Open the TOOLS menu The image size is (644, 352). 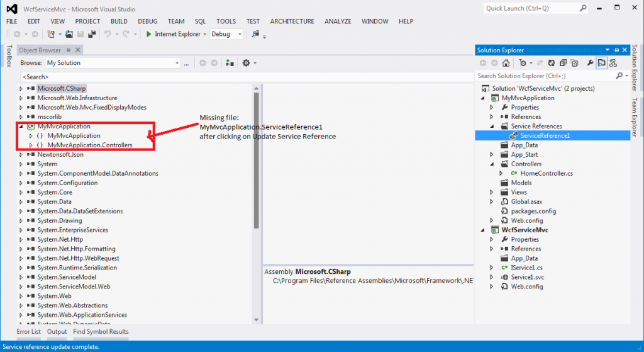pyautogui.click(x=226, y=21)
